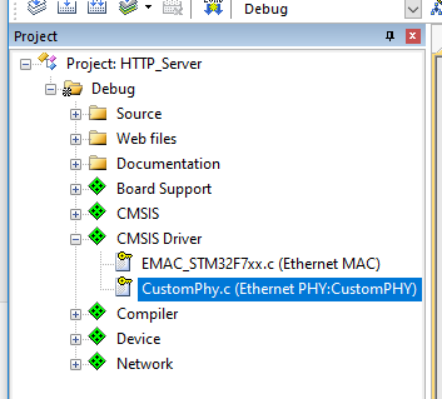Click the Download to flash LOAD icon
442x400 pixels.
tap(213, 7)
